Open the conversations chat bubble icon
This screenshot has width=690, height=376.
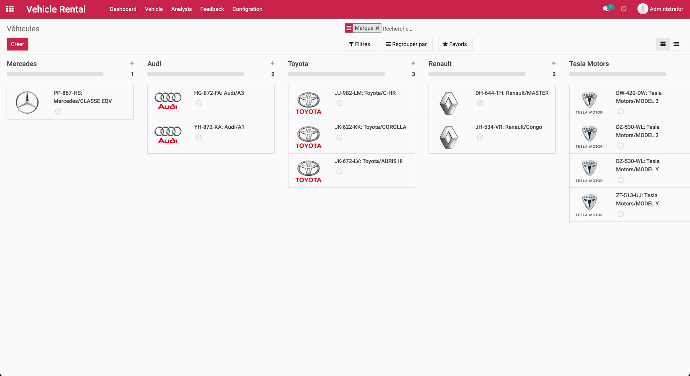coord(606,9)
